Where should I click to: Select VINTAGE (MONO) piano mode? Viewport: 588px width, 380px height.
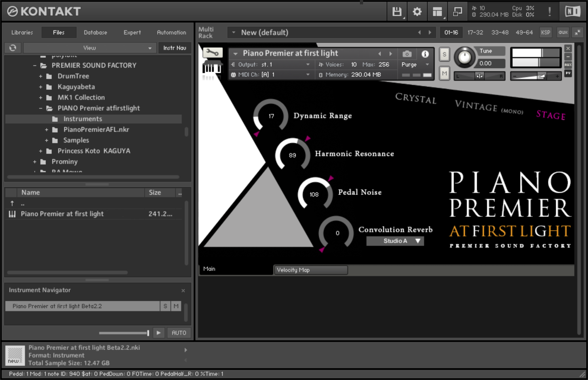pos(489,107)
